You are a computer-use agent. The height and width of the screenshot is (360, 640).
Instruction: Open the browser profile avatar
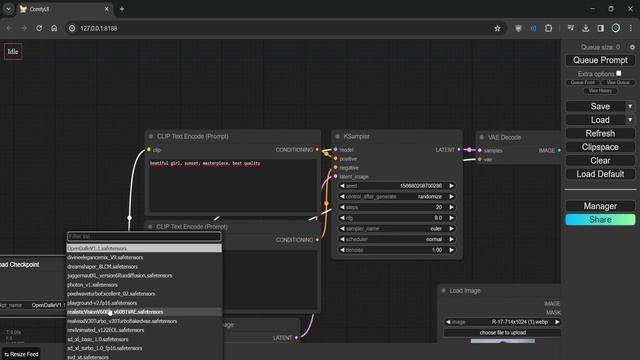[x=616, y=28]
